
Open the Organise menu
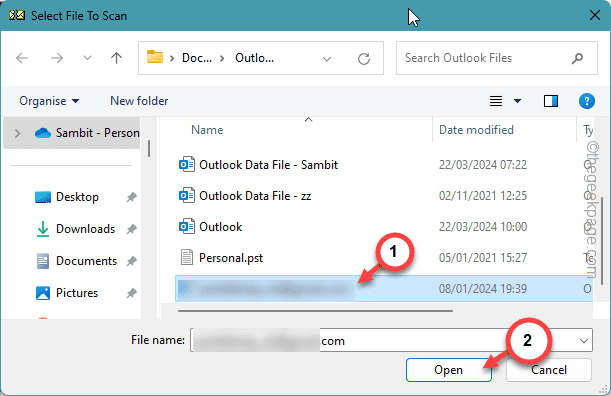(49, 101)
